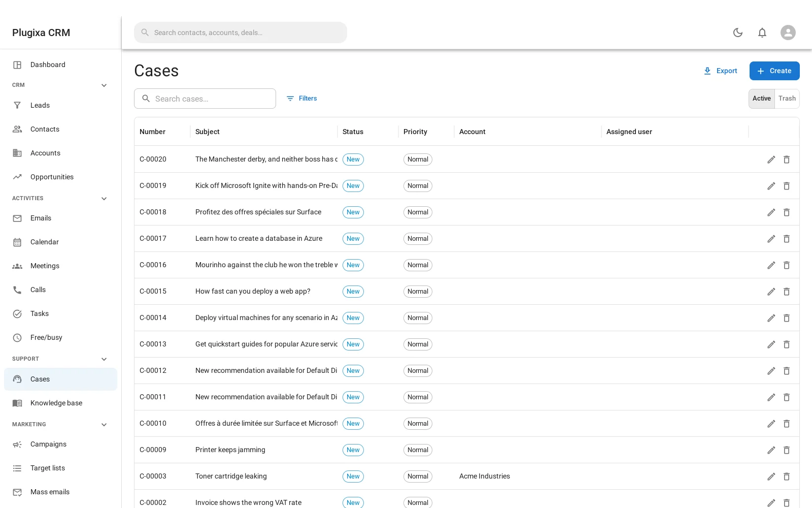812x508 pixels.
Task: Edit case C-00016 with pencil icon
Action: pyautogui.click(x=771, y=265)
